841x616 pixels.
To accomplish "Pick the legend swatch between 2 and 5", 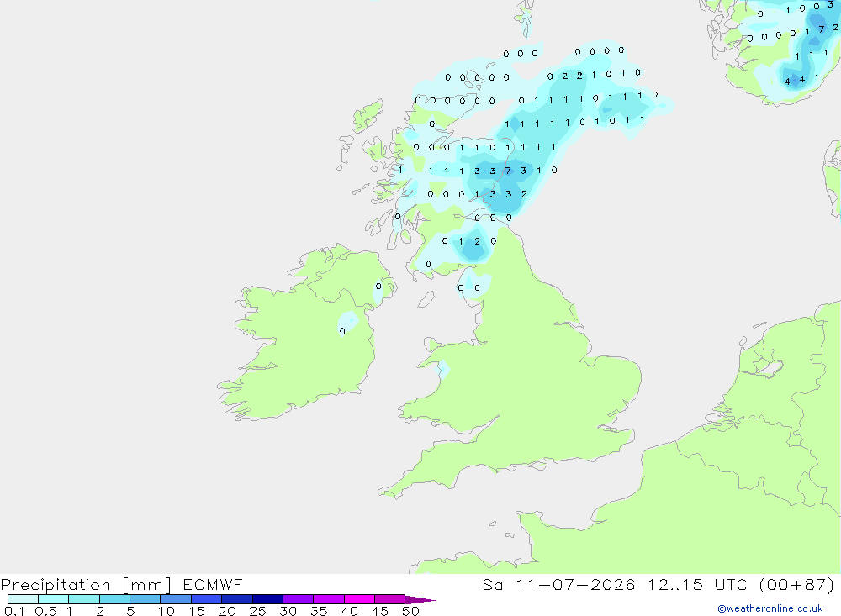I will [x=114, y=599].
